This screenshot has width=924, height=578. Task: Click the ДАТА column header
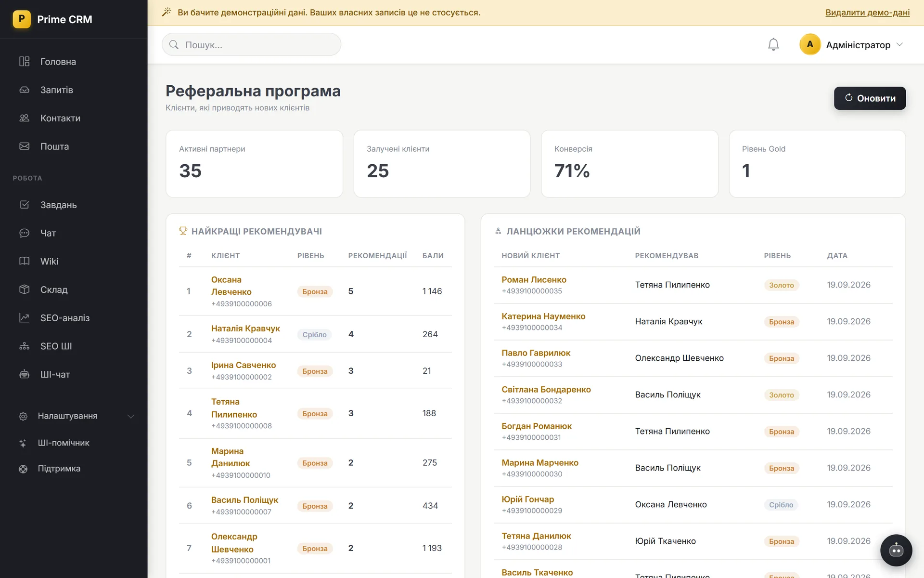[x=837, y=256]
